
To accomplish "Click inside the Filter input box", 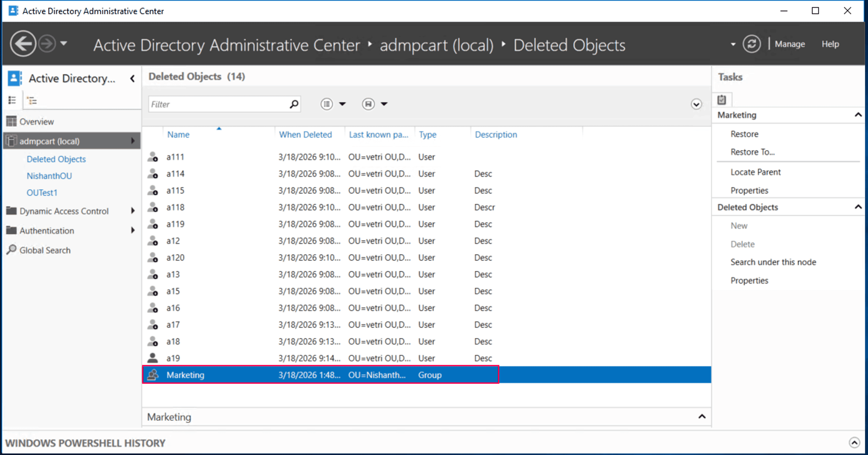I will tap(217, 104).
